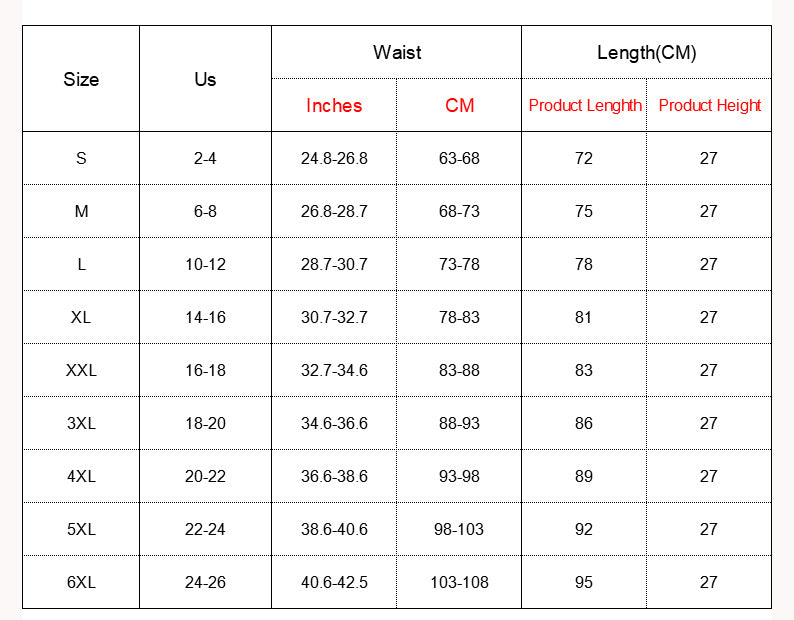794x620 pixels.
Task: Click the Product Lenghth subheader
Action: (x=584, y=105)
